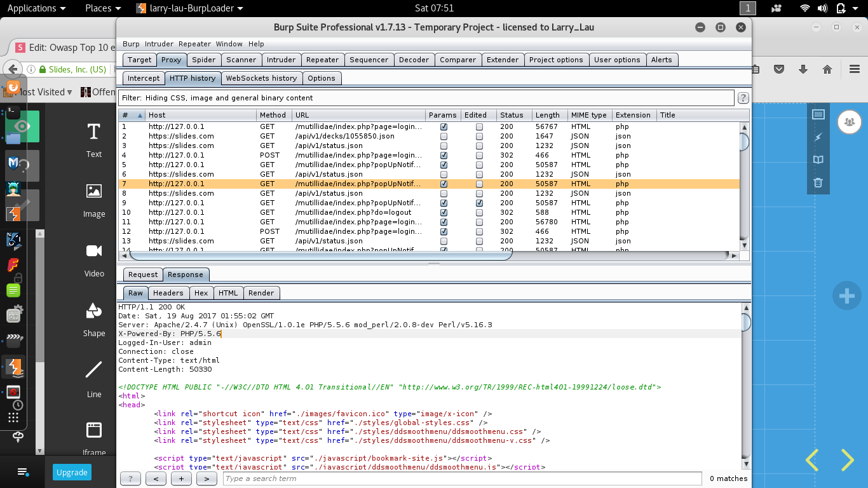Add a new slide with plus icon
Viewport: 868px width, 488px height.
coord(846,296)
